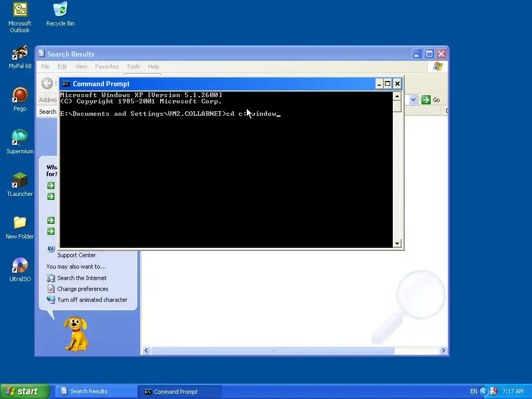Maximize the Command Prompt window
The height and width of the screenshot is (399, 532).
(388, 84)
